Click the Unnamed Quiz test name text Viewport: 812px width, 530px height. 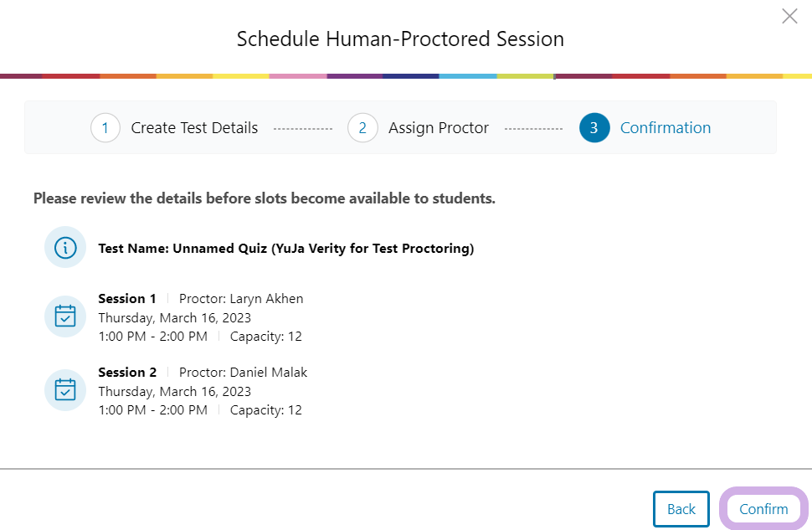(x=286, y=249)
